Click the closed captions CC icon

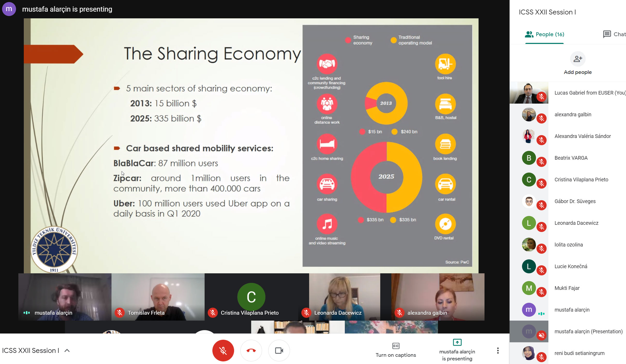(x=396, y=346)
